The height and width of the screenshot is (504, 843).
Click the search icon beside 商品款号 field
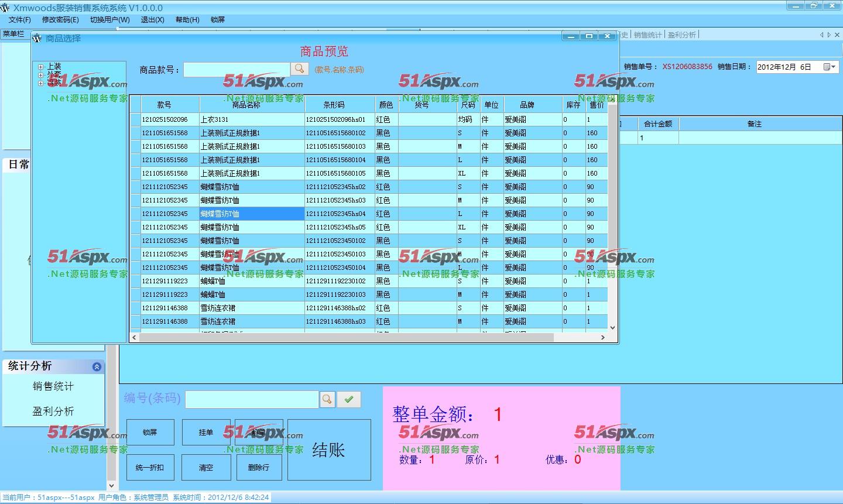300,68
